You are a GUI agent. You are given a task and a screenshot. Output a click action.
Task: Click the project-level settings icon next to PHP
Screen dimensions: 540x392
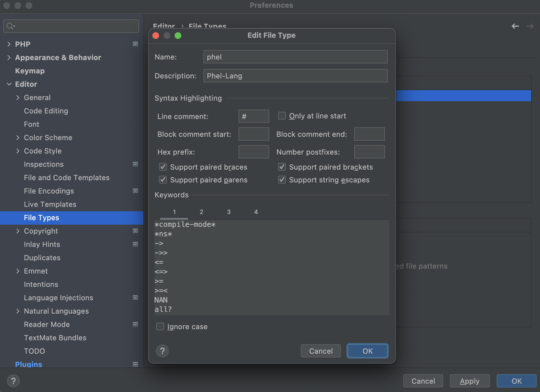tap(135, 44)
